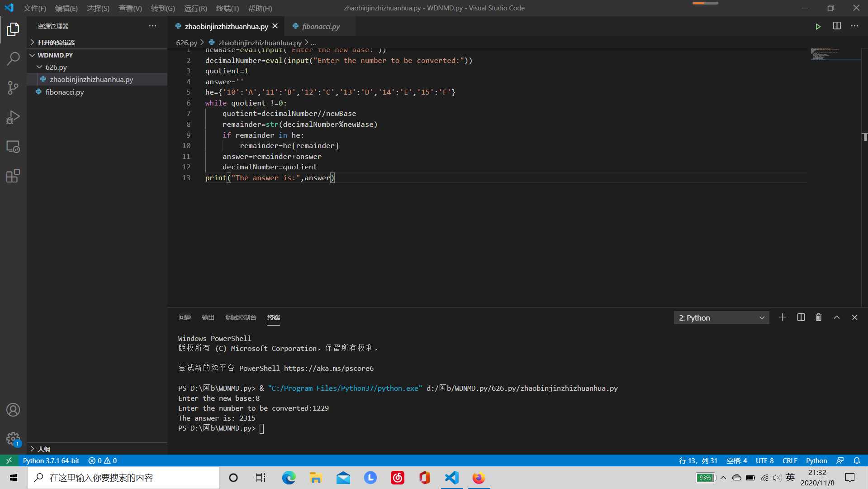Expand the 大纲 outline section
This screenshot has width=868, height=489.
click(44, 449)
